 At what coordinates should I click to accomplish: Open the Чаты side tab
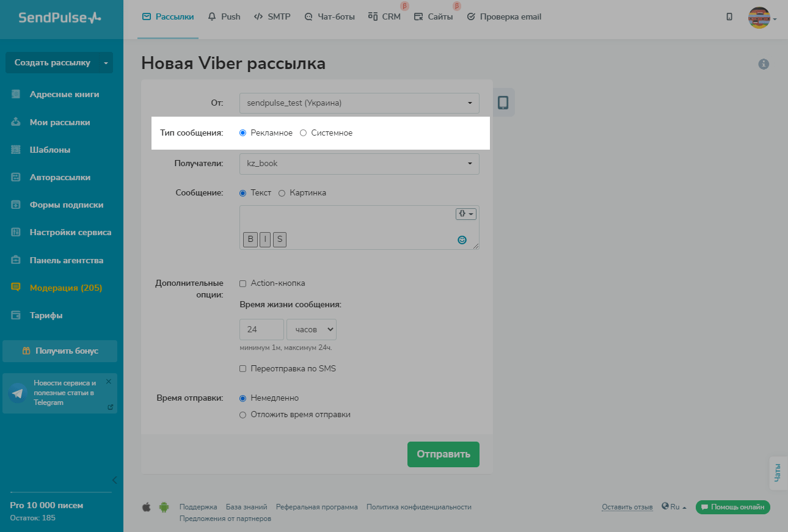click(x=778, y=473)
